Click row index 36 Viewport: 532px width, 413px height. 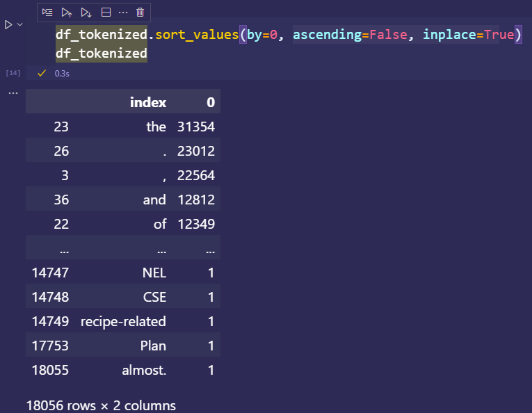click(x=61, y=200)
